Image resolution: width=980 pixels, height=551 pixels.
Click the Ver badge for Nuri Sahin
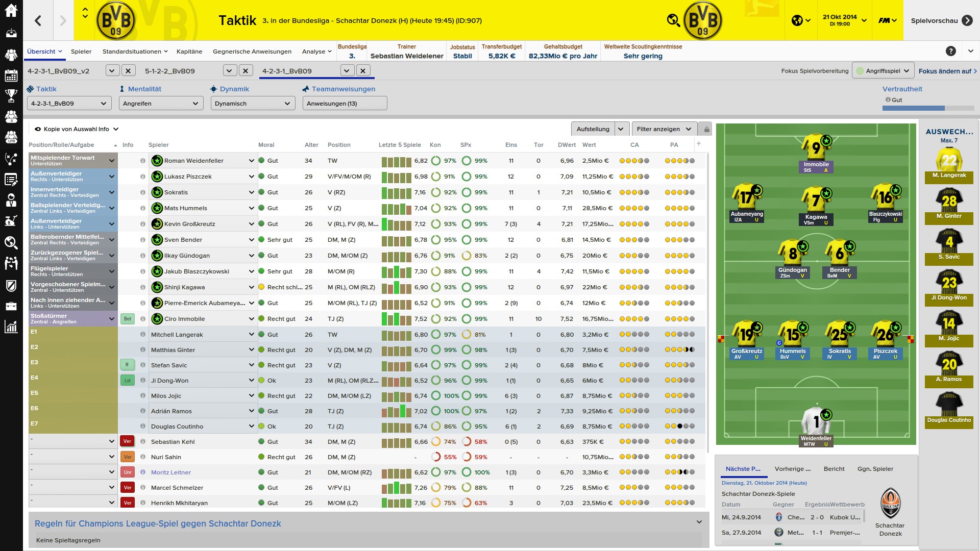[128, 457]
